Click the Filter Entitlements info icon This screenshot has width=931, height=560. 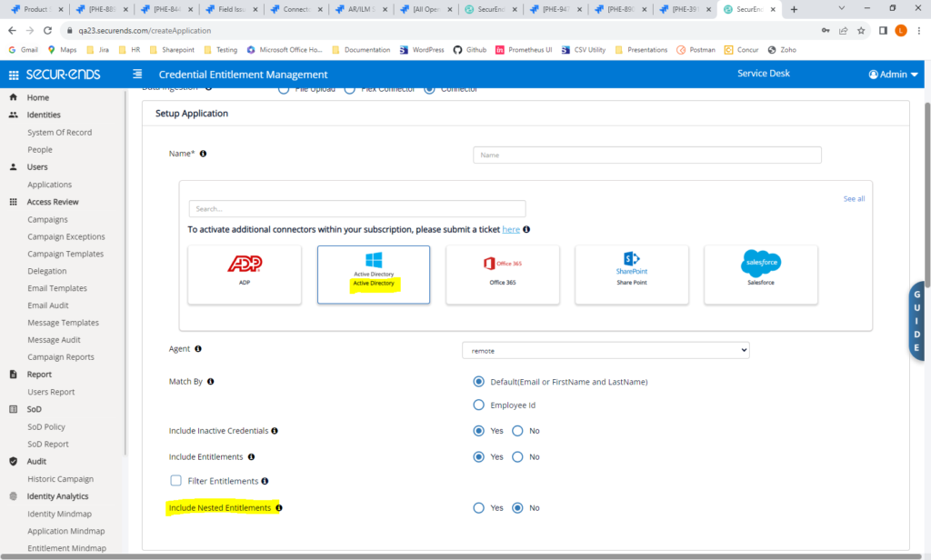point(265,481)
